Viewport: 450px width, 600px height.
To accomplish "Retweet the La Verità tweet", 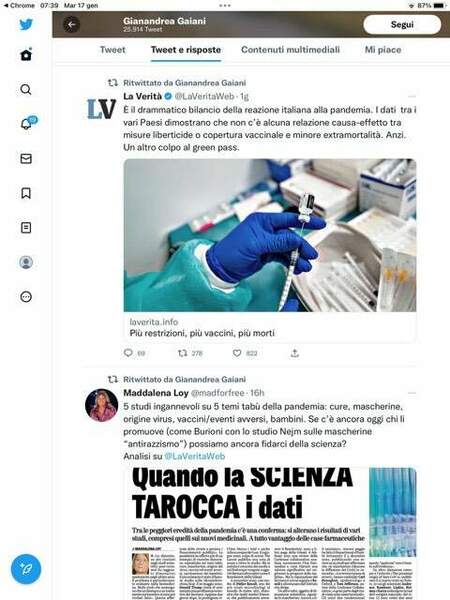I will [x=183, y=353].
